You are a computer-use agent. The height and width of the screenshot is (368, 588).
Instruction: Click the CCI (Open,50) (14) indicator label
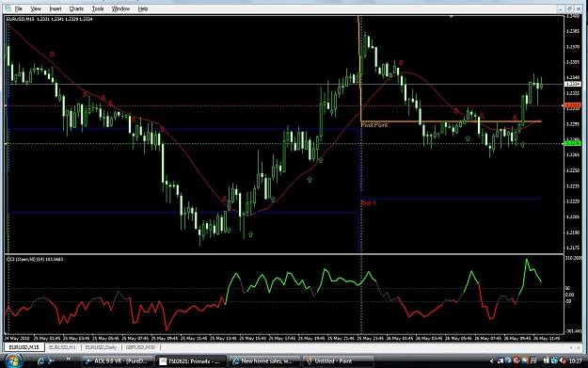[x=35, y=259]
